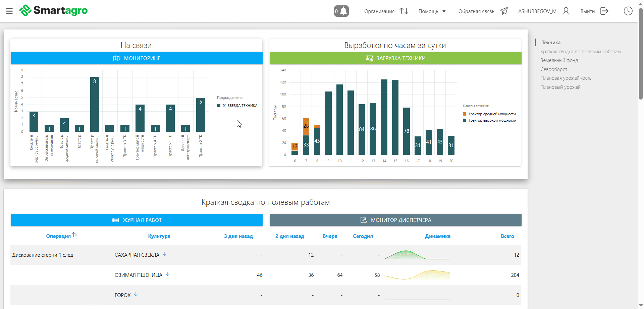Screen dimensions: 644x309
Task: Toggle Трактор средней мощности legend series
Action: point(489,114)
